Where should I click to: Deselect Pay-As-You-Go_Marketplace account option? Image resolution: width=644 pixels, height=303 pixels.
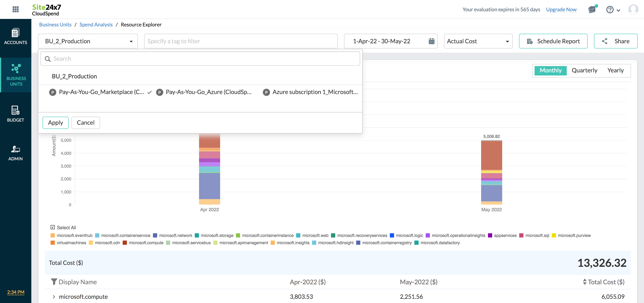(101, 92)
